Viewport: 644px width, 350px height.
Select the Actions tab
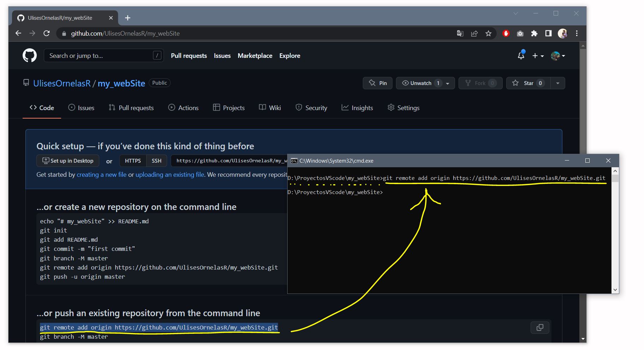point(183,108)
